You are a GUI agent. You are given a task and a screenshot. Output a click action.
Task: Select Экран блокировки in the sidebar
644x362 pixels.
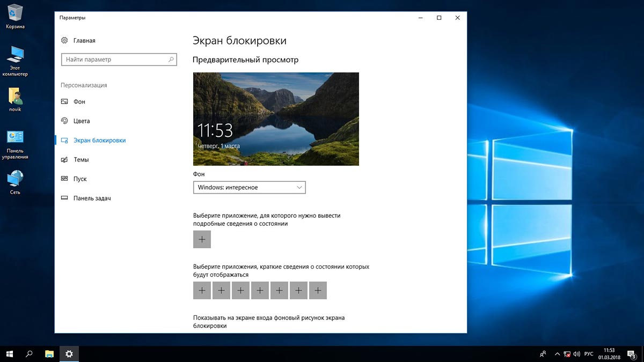(x=99, y=140)
